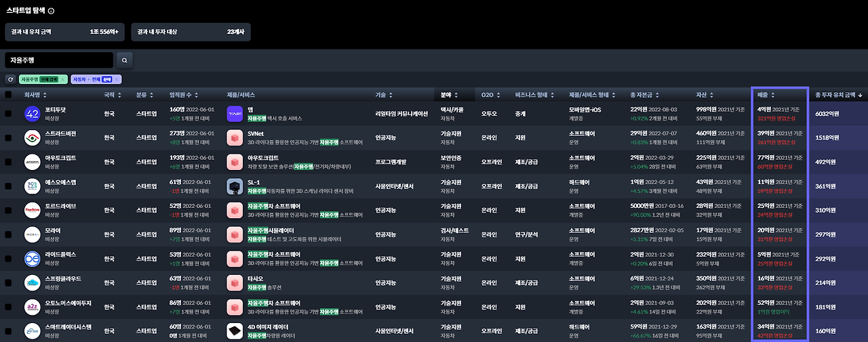Image resolution: width=868 pixels, height=342 pixels.
Task: Check the 스트라드비젼 row checkbox
Action: point(8,137)
